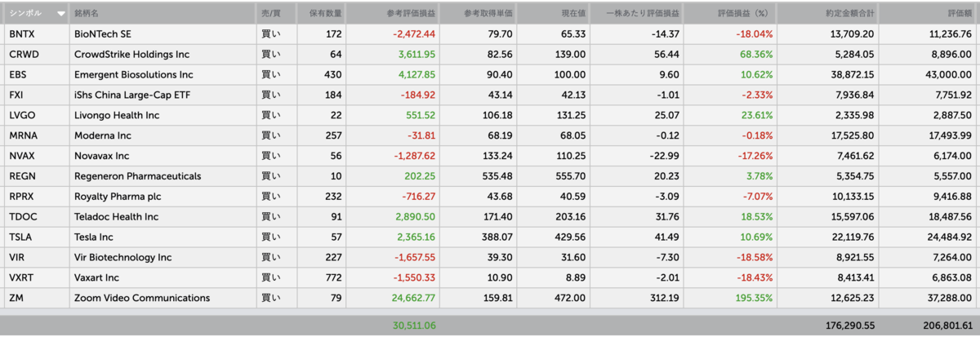Click CrowdStrike Holdings Inc name
Viewport: 980px width, 337px height.
tap(133, 55)
